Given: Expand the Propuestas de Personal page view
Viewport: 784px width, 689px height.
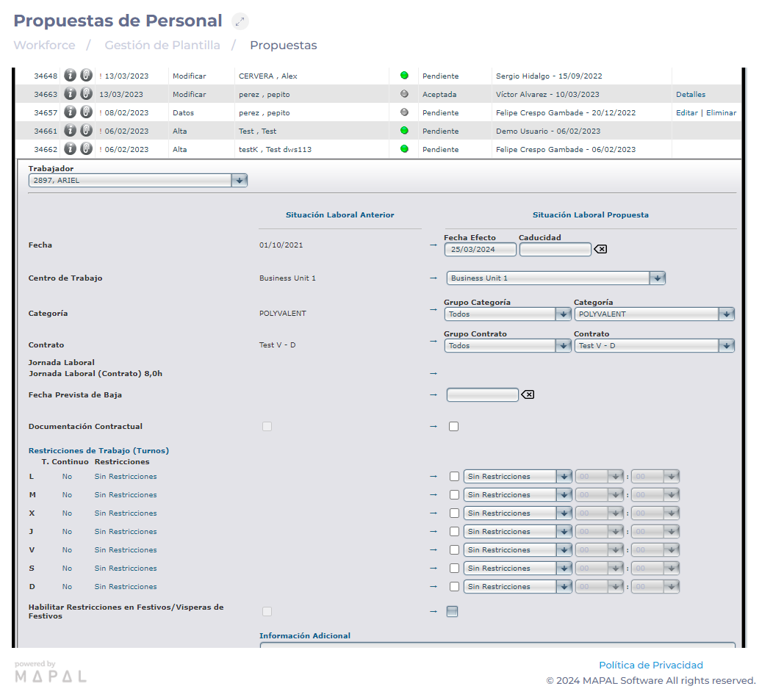Looking at the screenshot, I should coord(240,21).
